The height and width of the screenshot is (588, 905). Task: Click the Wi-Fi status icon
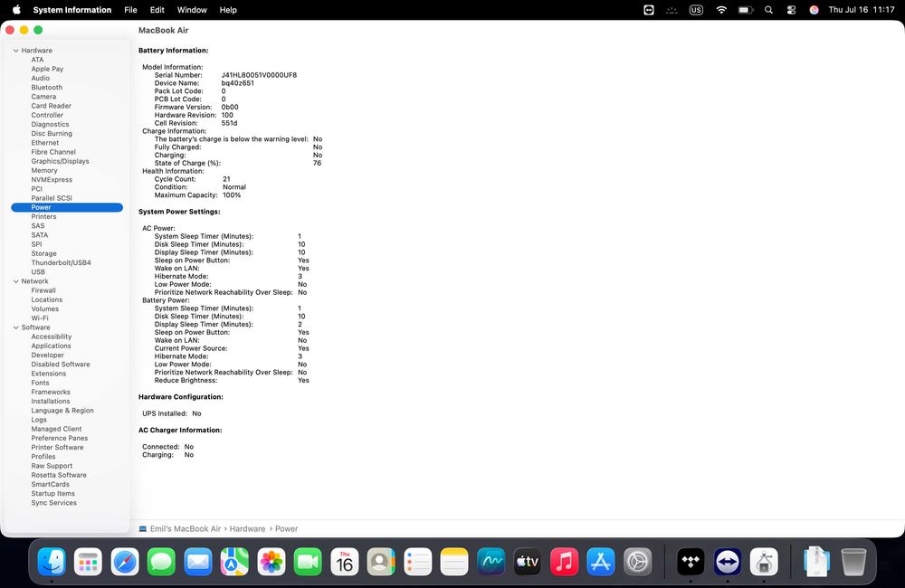[x=721, y=10]
